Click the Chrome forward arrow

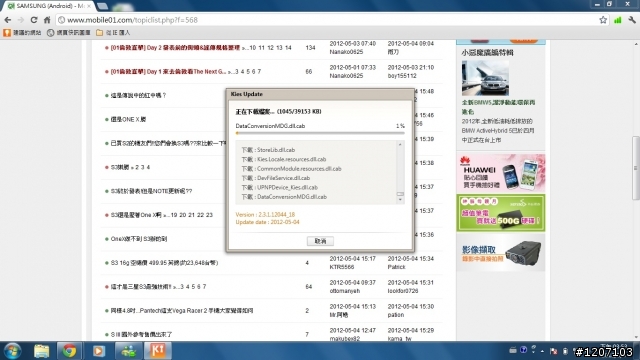pyautogui.click(x=21, y=20)
